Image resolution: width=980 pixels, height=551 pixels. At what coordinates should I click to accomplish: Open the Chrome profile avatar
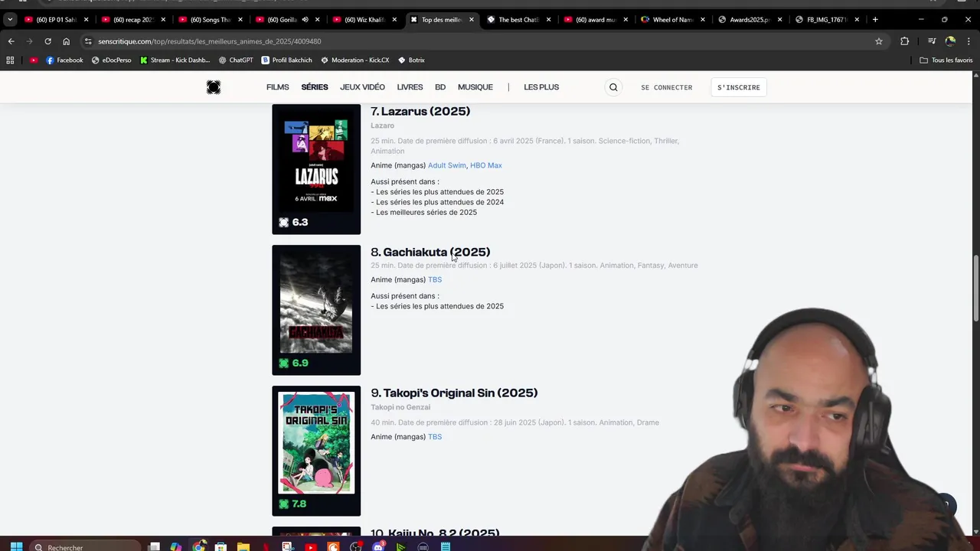coord(950,41)
